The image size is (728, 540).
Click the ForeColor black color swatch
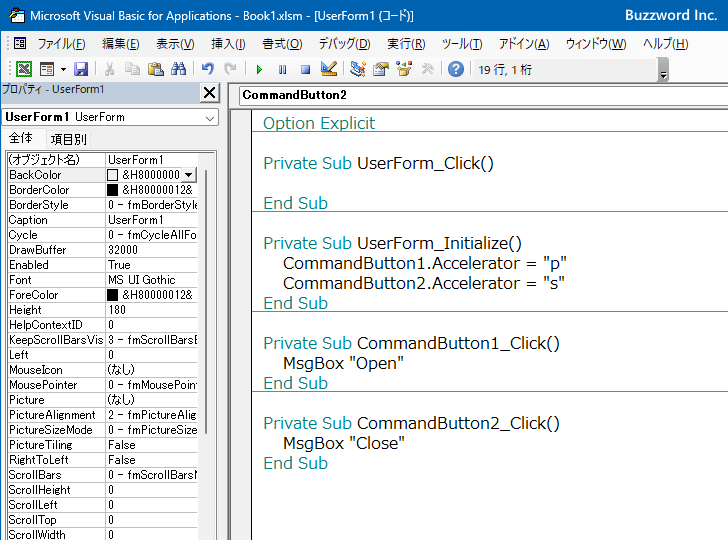pos(112,295)
